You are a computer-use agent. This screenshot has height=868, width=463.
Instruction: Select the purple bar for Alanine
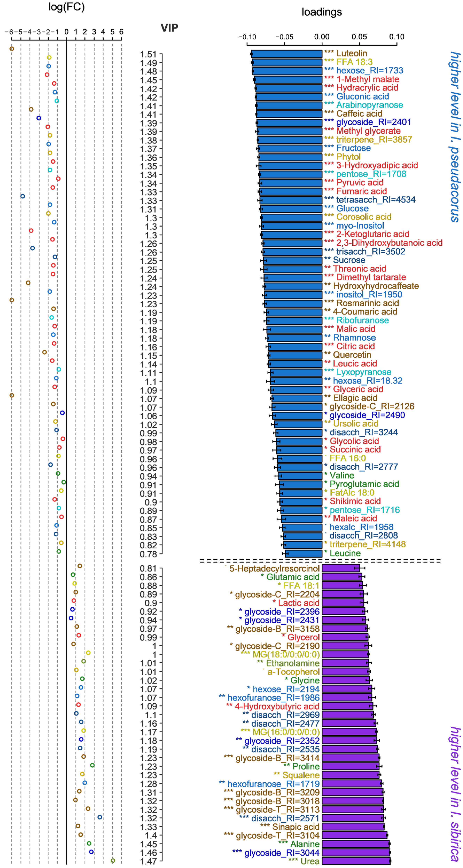[x=355, y=844]
